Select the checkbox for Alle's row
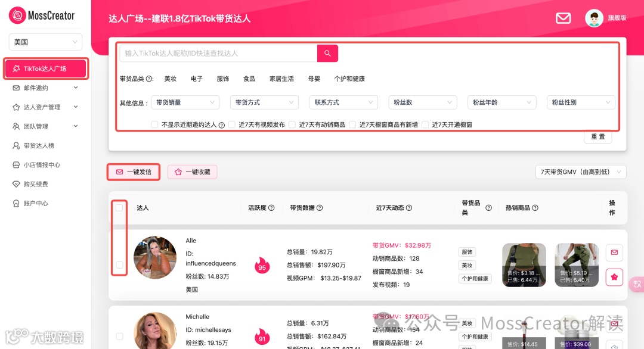Image resolution: width=644 pixels, height=349 pixels. click(x=119, y=265)
